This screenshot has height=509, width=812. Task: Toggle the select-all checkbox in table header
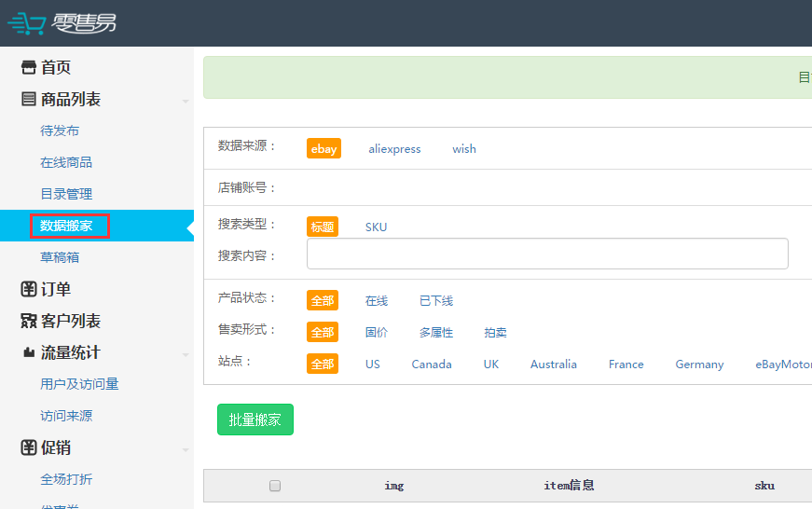(x=275, y=486)
